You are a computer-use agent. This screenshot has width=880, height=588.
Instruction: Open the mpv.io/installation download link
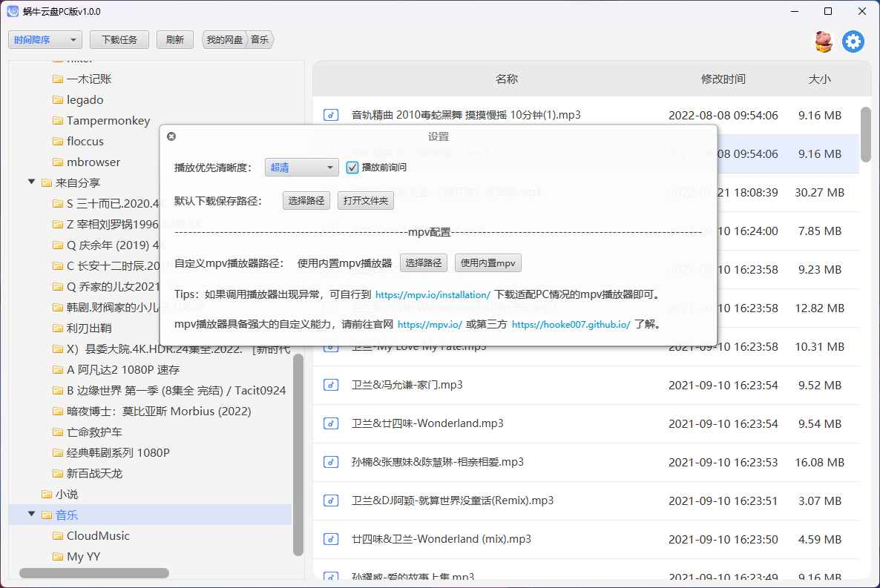[x=433, y=294]
